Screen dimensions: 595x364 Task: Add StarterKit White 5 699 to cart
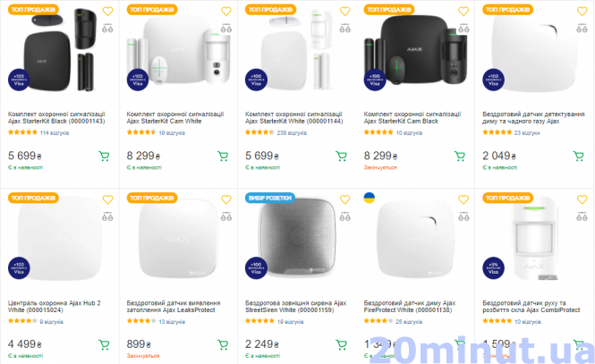tap(341, 156)
